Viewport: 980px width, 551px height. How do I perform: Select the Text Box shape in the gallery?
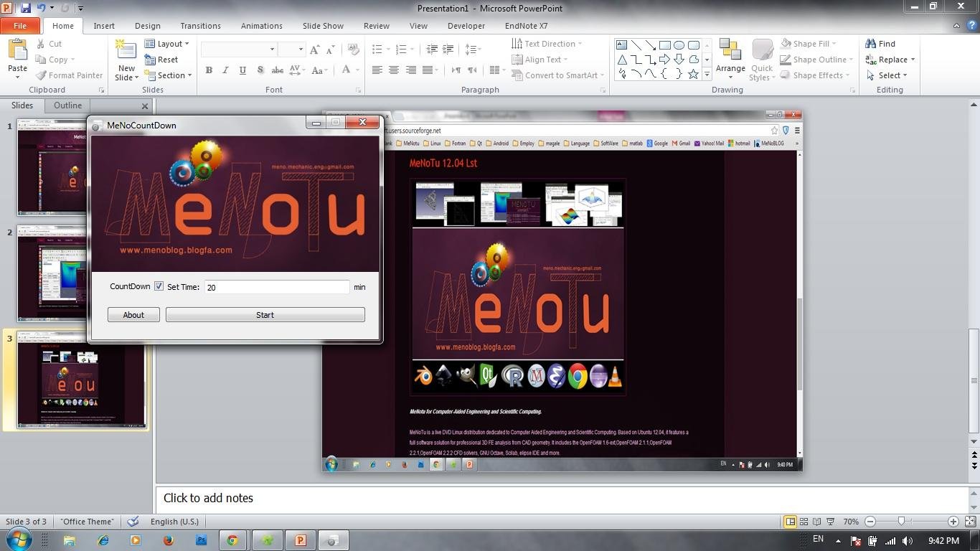click(x=621, y=45)
